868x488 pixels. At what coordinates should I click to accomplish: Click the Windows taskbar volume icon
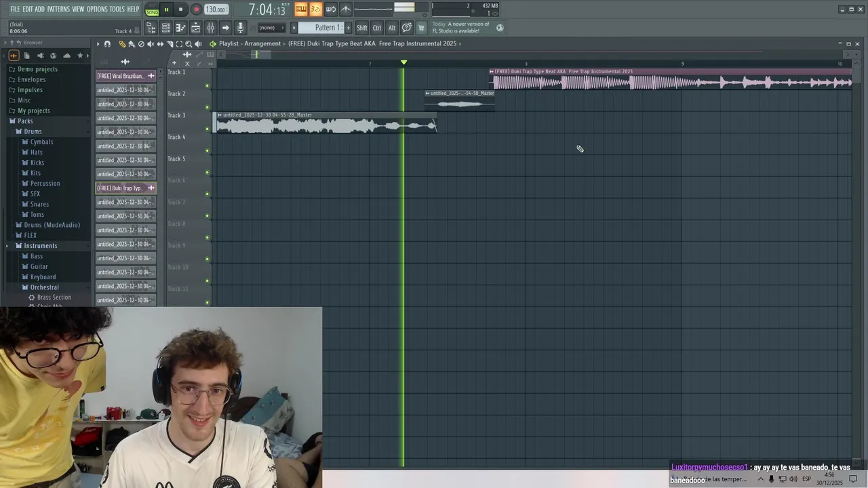click(x=793, y=479)
